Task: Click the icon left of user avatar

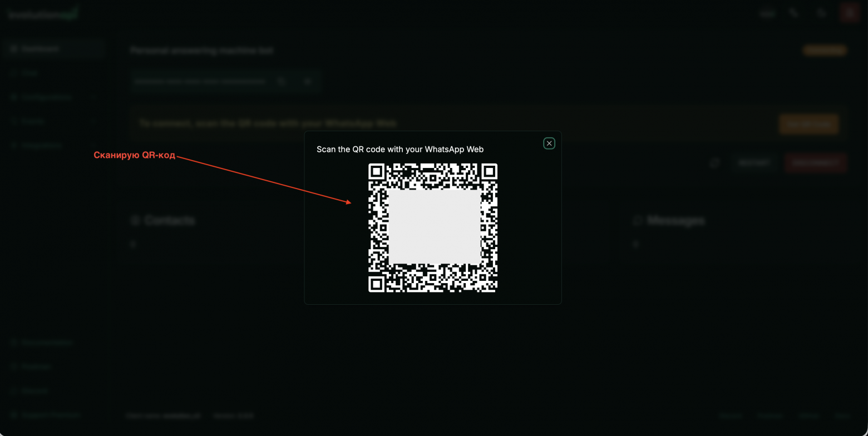Action: [821, 13]
